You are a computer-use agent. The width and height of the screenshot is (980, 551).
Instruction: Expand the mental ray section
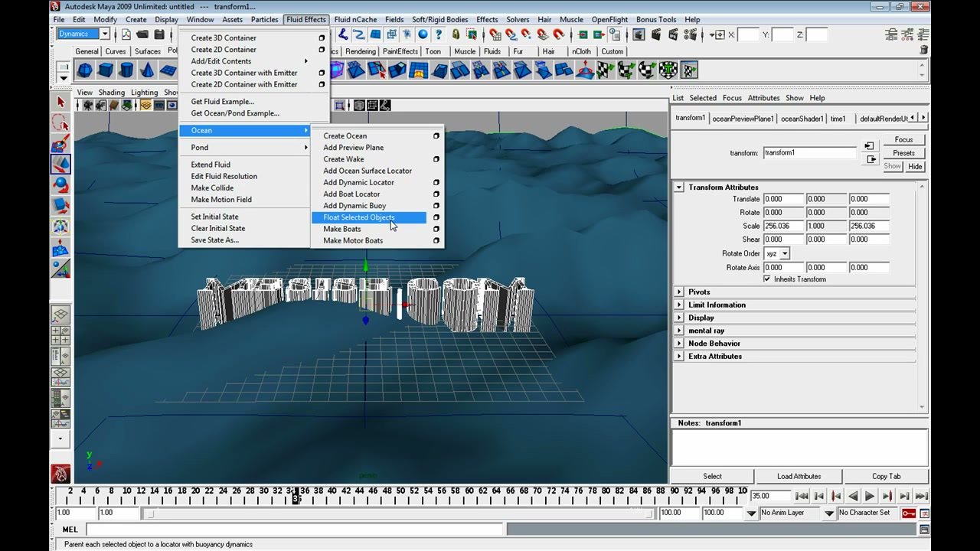(679, 331)
